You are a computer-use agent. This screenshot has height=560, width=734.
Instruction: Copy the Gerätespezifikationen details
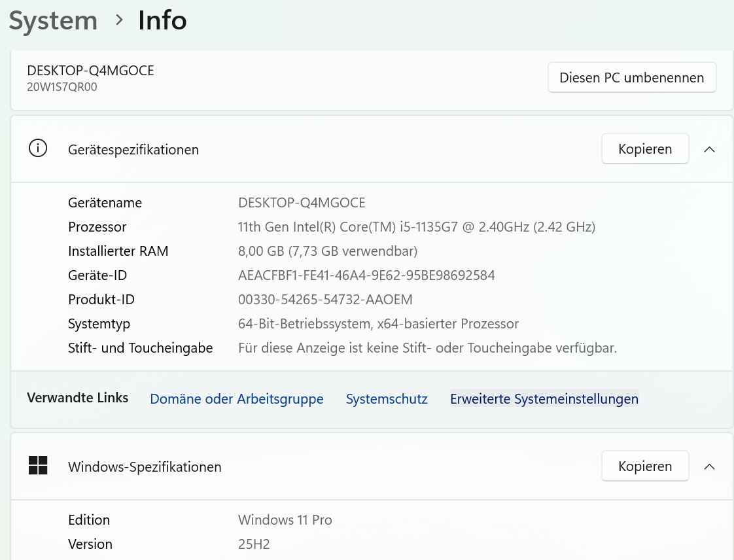tap(645, 149)
